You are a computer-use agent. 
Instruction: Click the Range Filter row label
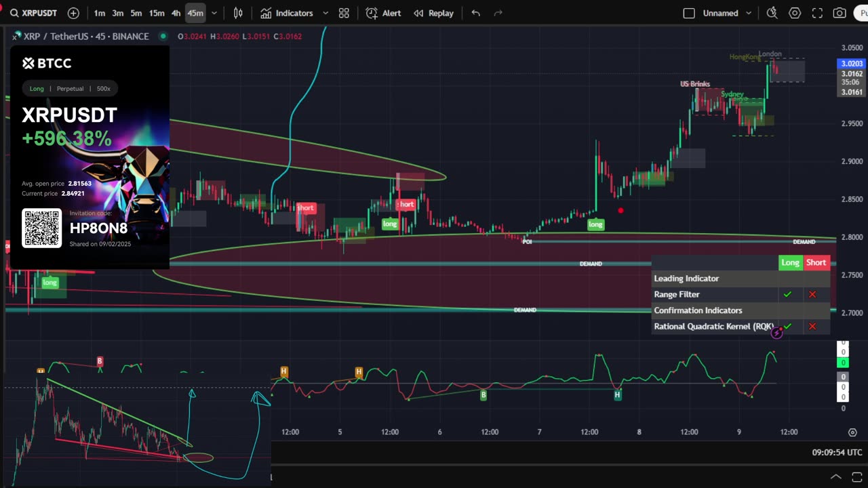(677, 294)
